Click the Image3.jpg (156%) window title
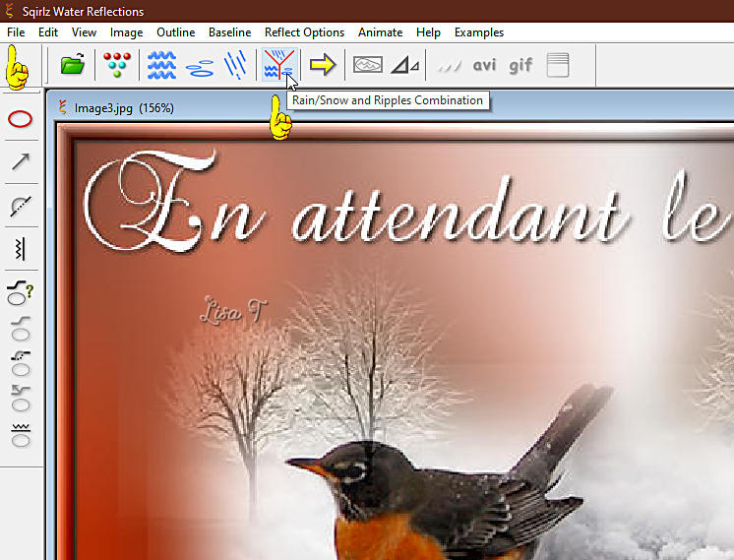The width and height of the screenshot is (734, 560). pos(124,108)
